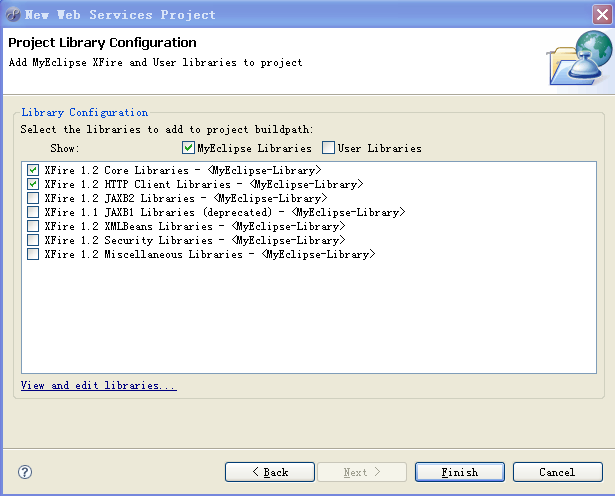
Task: Check XFire 1.1 JAXB1 Libraries (deprecated)
Action: pos(33,212)
